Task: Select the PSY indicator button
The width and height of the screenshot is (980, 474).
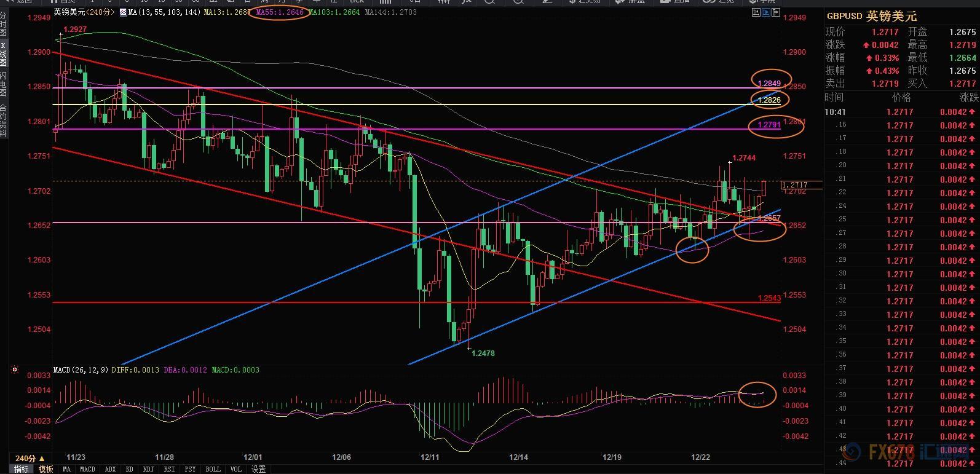Action: 190,469
